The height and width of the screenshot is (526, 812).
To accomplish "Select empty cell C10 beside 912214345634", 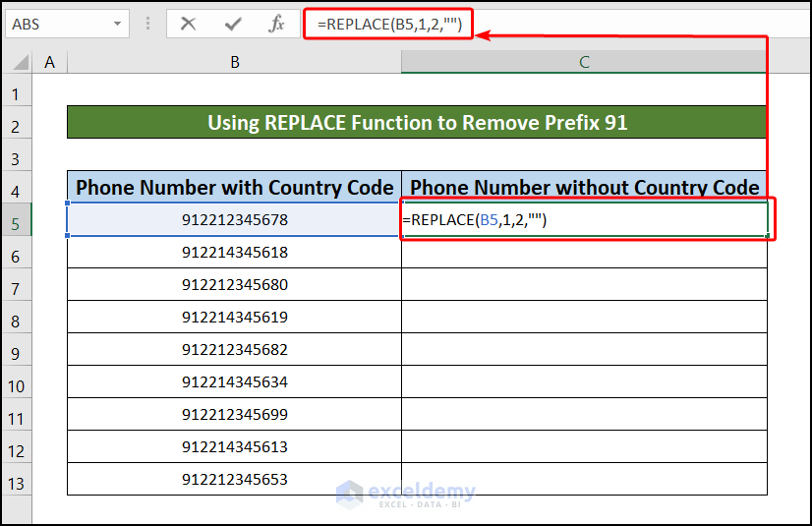I will [584, 381].
